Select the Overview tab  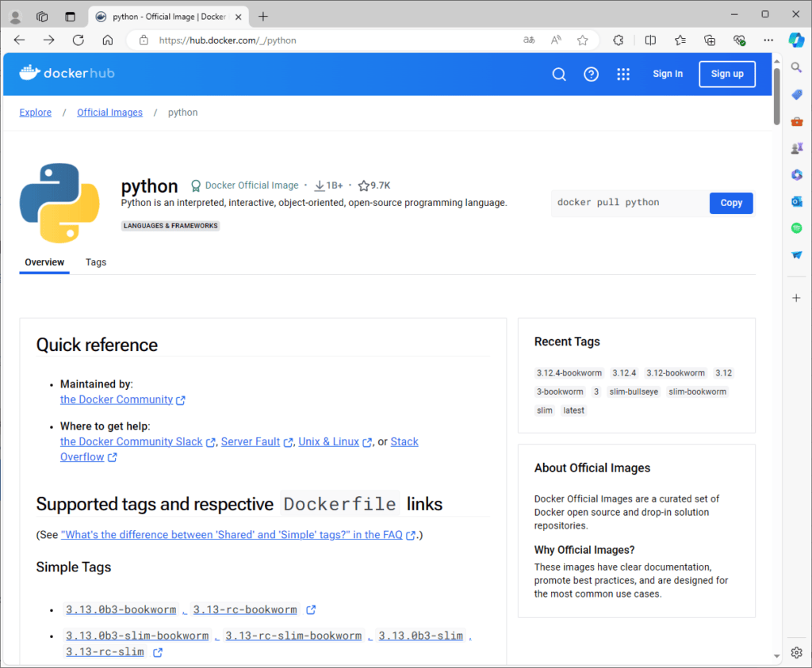coord(44,262)
